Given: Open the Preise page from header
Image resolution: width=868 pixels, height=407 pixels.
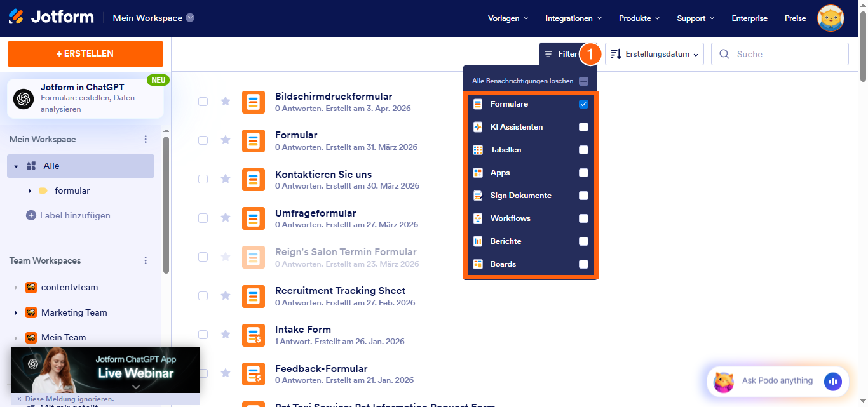Looking at the screenshot, I should click(x=795, y=18).
